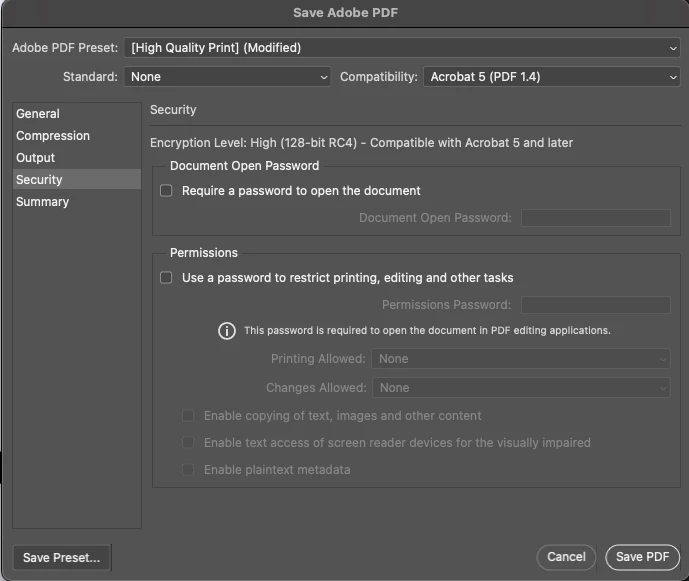689x581 pixels.
Task: Click the Document Open Password group heading
Action: tap(244, 166)
